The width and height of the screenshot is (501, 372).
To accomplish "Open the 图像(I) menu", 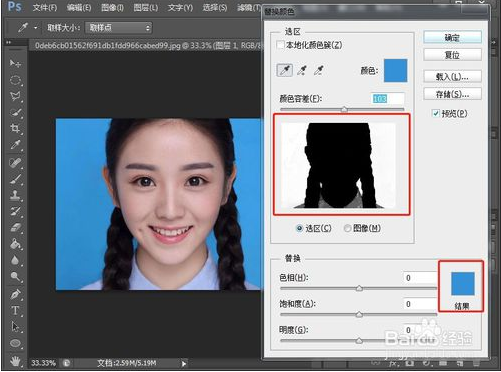I will 112,7.
